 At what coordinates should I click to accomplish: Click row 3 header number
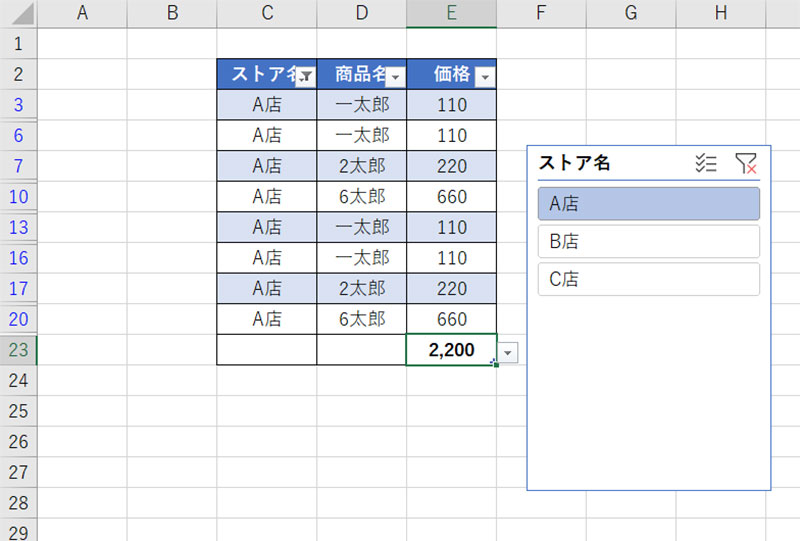click(18, 105)
